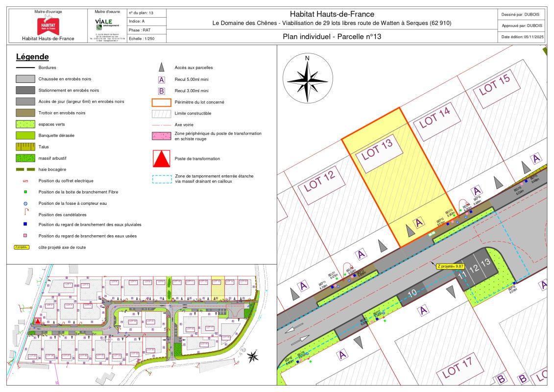Select the small compass star on the overview map
The width and height of the screenshot is (554, 392).
(x=253, y=356)
